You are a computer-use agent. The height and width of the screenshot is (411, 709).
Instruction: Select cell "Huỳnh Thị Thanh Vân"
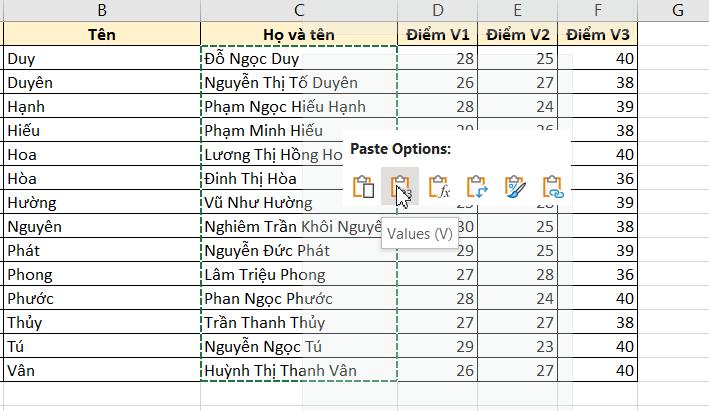pos(298,370)
